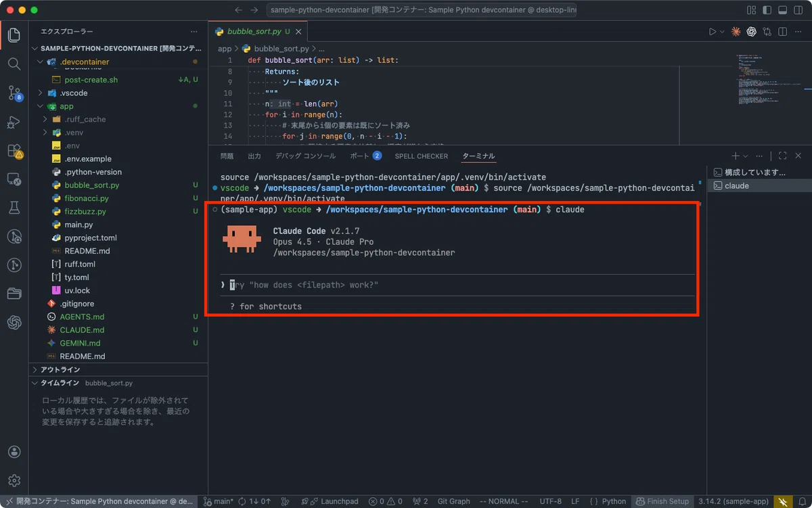Split the editor to the right
Viewport: 812px width, 508px height.
(782, 32)
